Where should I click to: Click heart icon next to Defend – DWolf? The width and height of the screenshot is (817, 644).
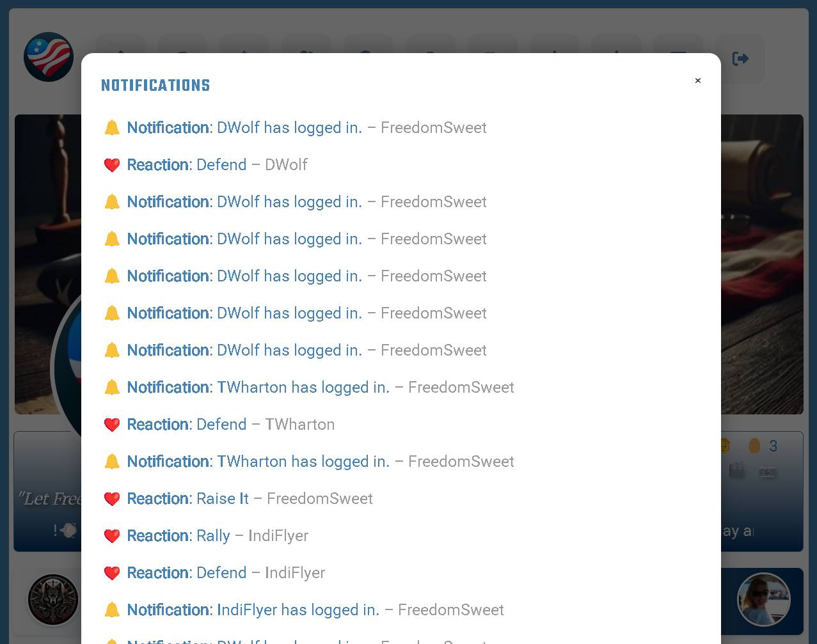click(x=112, y=165)
